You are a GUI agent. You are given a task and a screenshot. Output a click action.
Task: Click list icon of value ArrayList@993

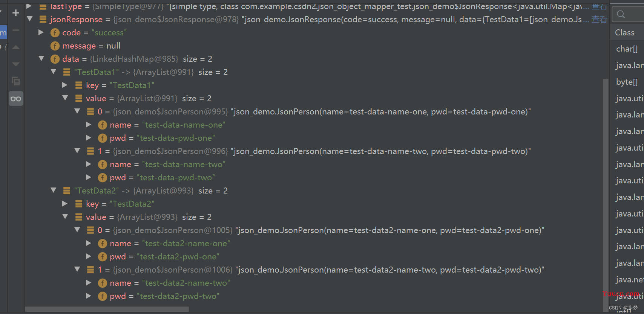click(x=79, y=217)
